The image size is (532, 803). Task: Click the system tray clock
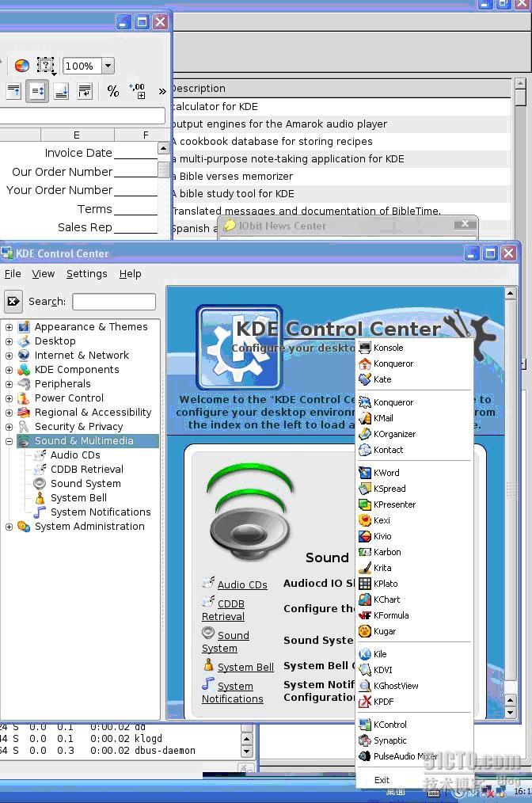click(x=522, y=792)
